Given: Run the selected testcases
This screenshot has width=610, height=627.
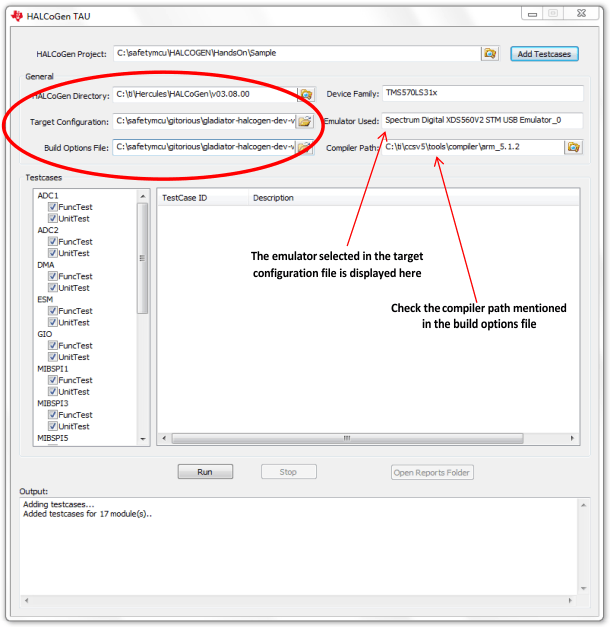Looking at the screenshot, I should click(x=205, y=472).
